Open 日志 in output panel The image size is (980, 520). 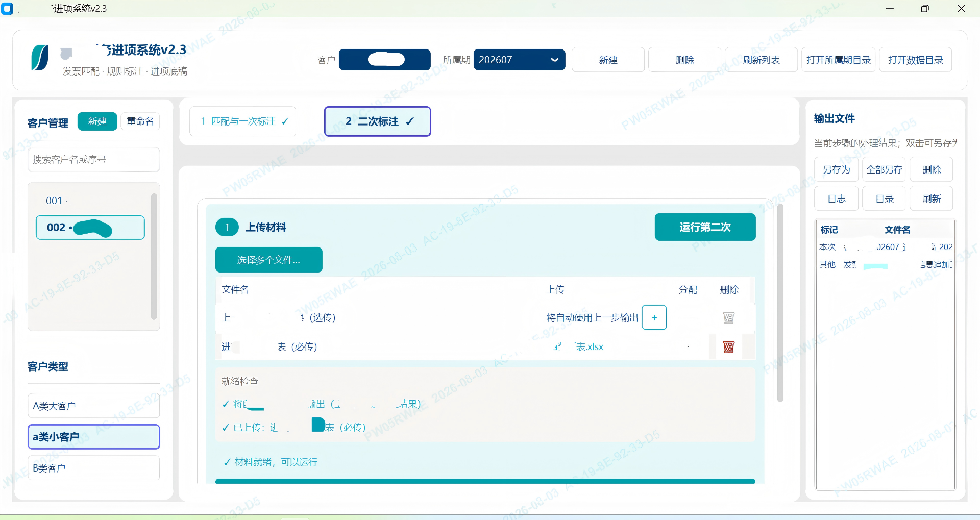point(836,199)
